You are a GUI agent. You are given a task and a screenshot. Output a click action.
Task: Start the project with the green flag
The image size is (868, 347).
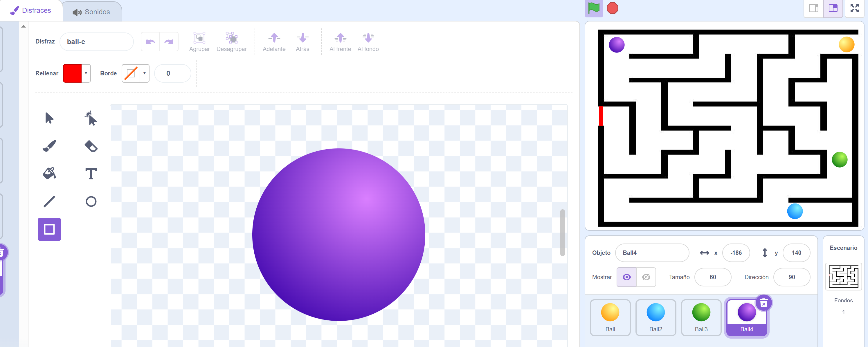pyautogui.click(x=594, y=8)
